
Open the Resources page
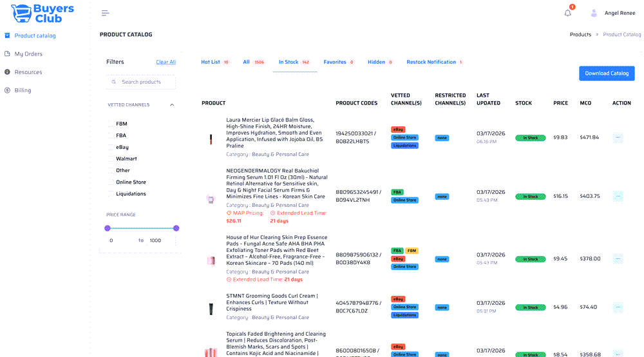click(x=28, y=72)
